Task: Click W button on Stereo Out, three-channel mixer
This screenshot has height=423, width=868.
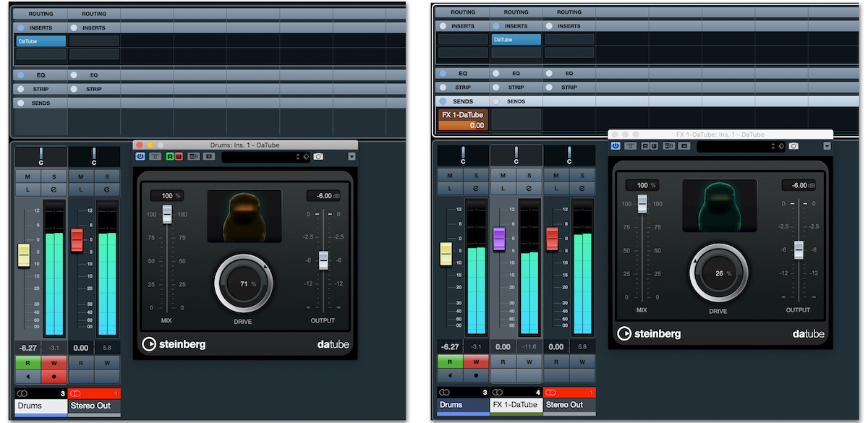Action: pos(582,362)
